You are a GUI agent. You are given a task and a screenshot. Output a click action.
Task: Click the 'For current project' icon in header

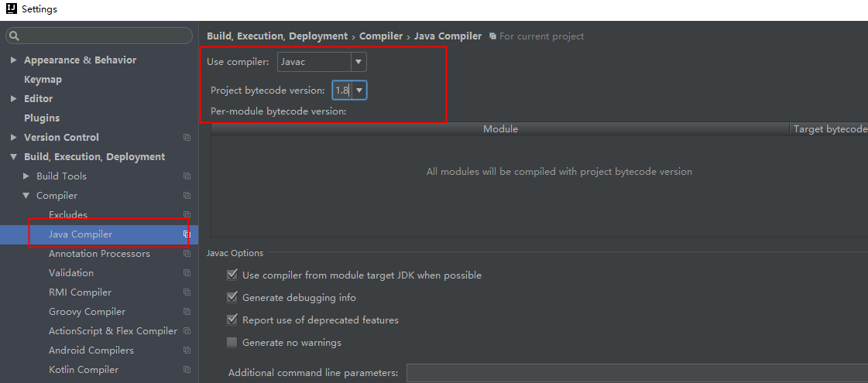pyautogui.click(x=492, y=36)
